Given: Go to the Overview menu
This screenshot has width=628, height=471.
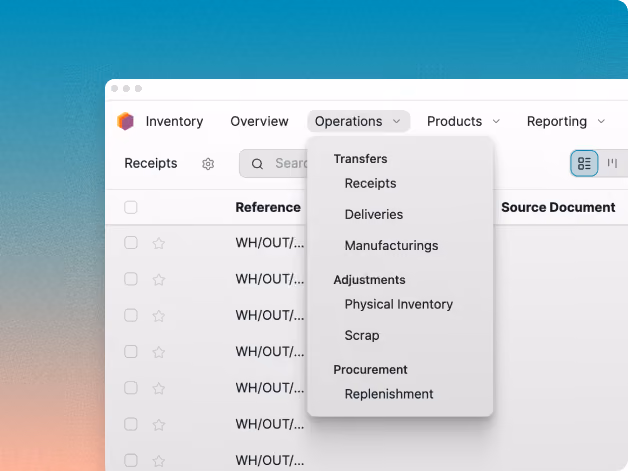Looking at the screenshot, I should [259, 121].
